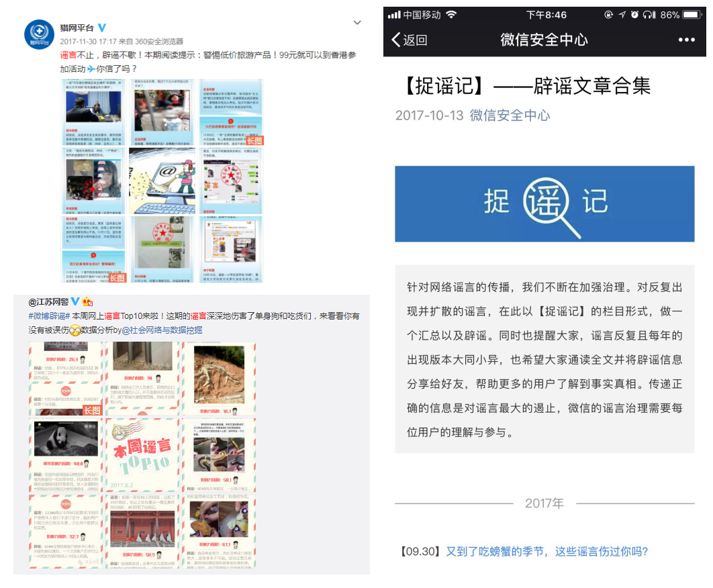Screen dimensions: 713x588
Task: Tap the Wi-Fi icon in status bar
Action: click(451, 15)
